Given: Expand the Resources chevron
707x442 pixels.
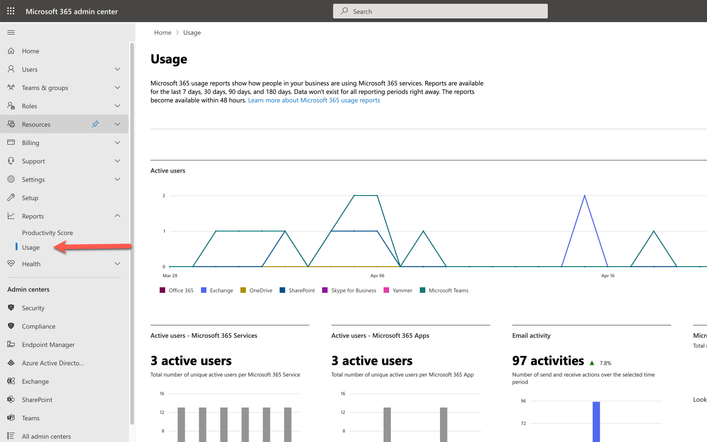Looking at the screenshot, I should pyautogui.click(x=117, y=124).
